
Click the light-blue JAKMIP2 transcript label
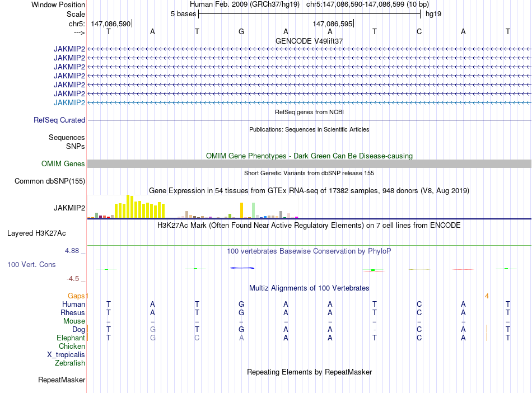point(69,103)
